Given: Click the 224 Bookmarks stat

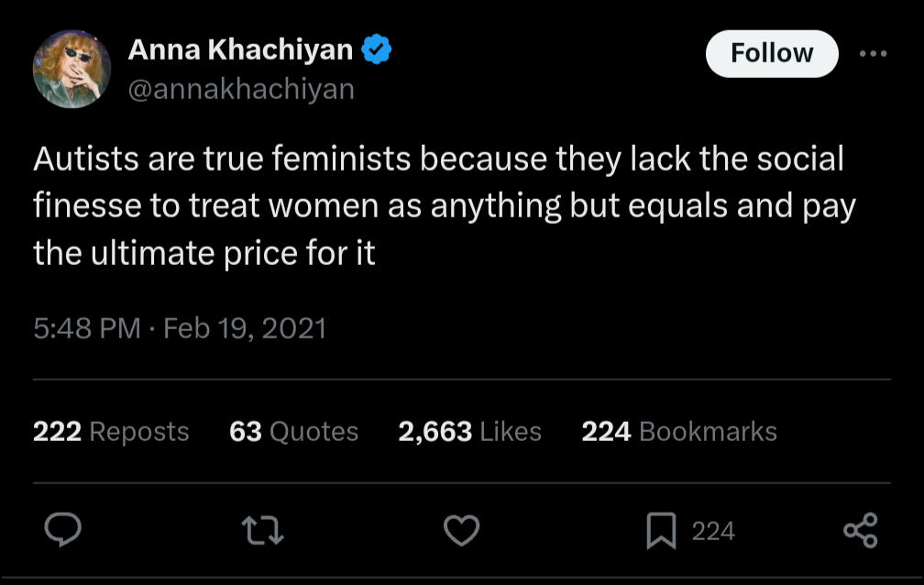Looking at the screenshot, I should 678,431.
